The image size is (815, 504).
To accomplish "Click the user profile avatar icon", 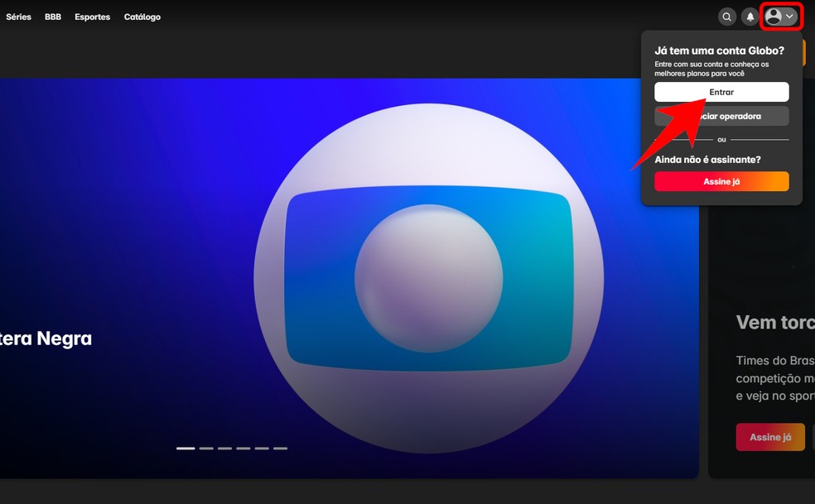I will (774, 17).
